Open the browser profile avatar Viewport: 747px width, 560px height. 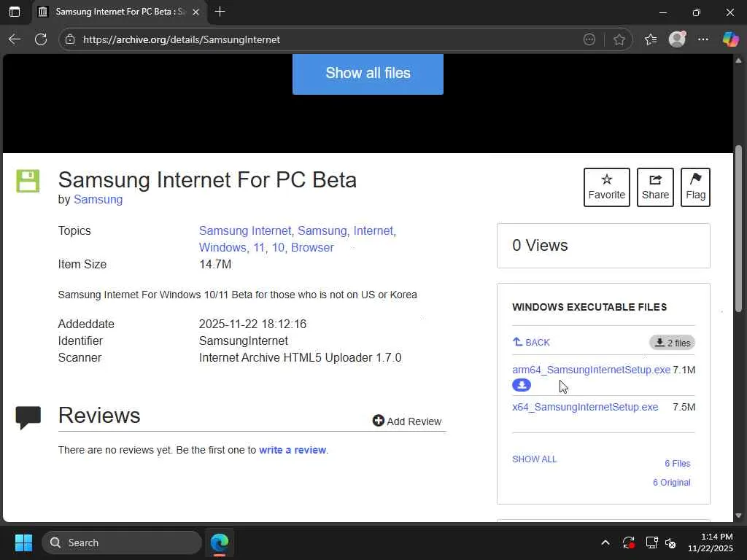[677, 39]
